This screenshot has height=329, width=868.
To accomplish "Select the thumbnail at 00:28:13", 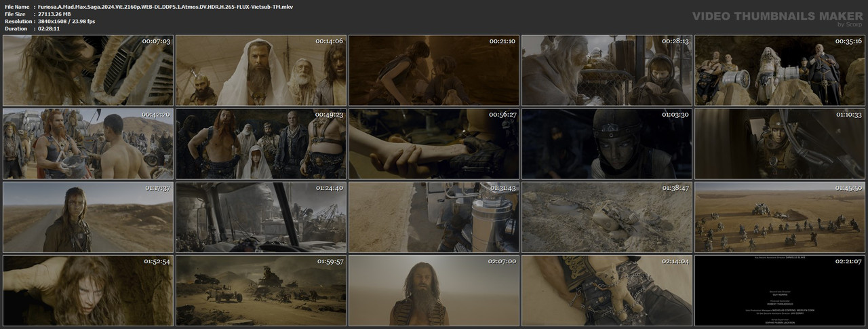I will point(607,71).
